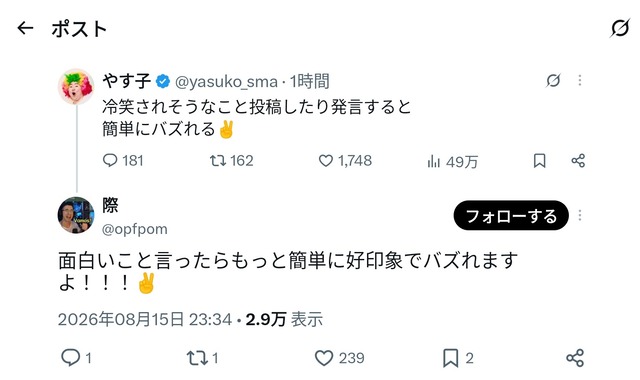Follow 際 with the フォローする button

pyautogui.click(x=511, y=215)
